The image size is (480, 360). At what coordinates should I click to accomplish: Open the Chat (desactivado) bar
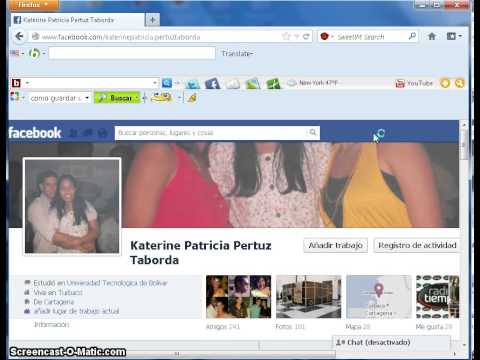click(392, 342)
